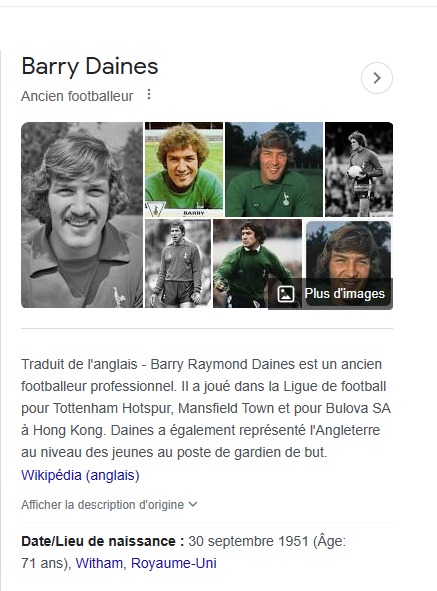
Task: Click the Date/Lieu de naissance label
Action: (x=103, y=541)
